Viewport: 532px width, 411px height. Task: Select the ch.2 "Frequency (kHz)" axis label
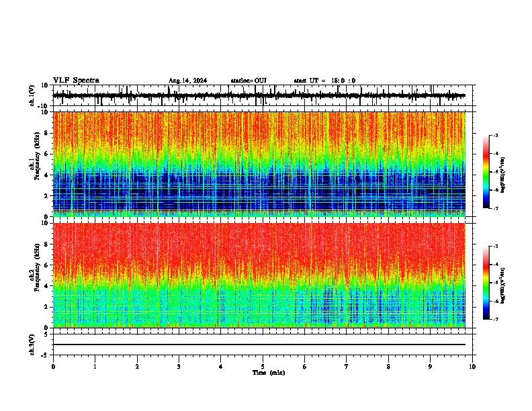(x=37, y=267)
